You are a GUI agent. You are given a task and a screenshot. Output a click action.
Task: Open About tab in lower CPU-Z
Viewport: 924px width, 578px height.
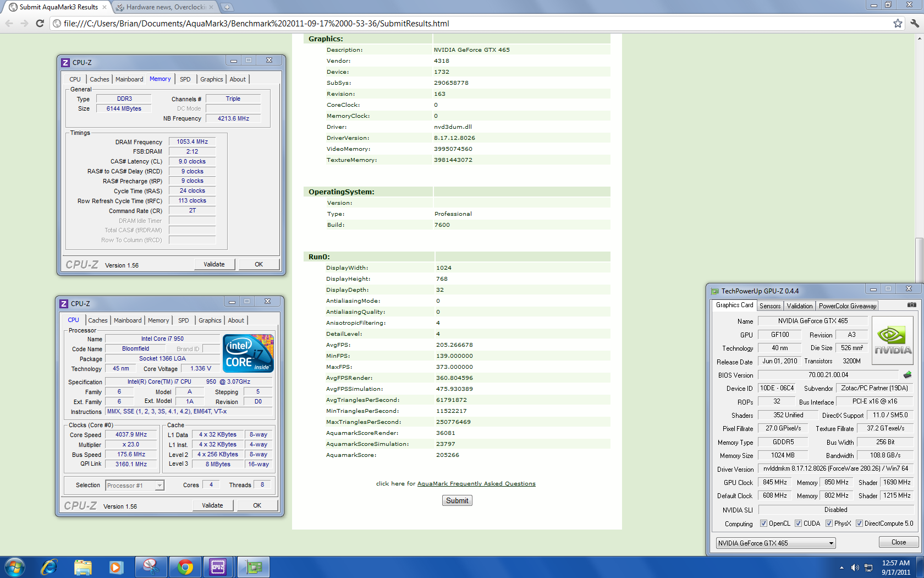click(x=236, y=320)
